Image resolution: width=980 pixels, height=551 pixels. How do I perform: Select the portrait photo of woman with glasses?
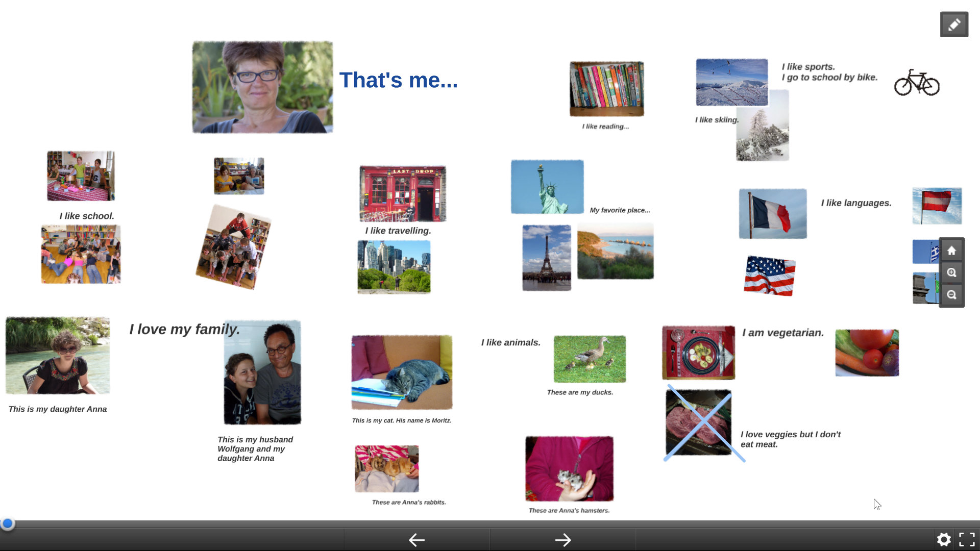point(262,87)
